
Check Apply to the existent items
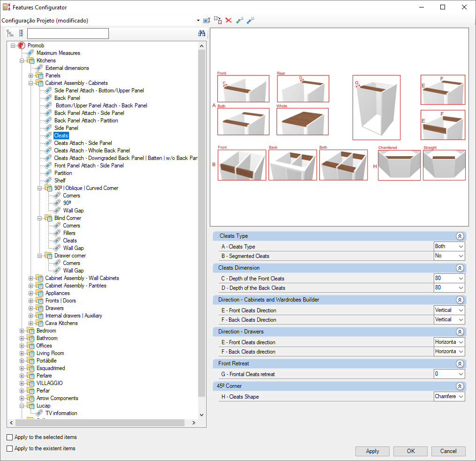[x=10, y=448]
